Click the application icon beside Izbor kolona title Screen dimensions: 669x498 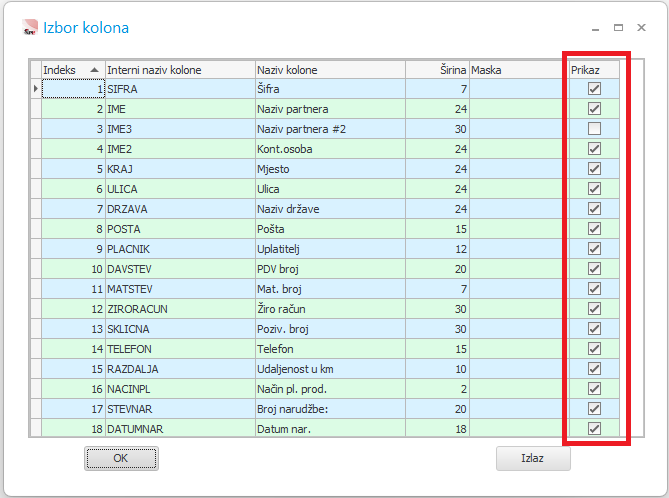[x=30, y=27]
